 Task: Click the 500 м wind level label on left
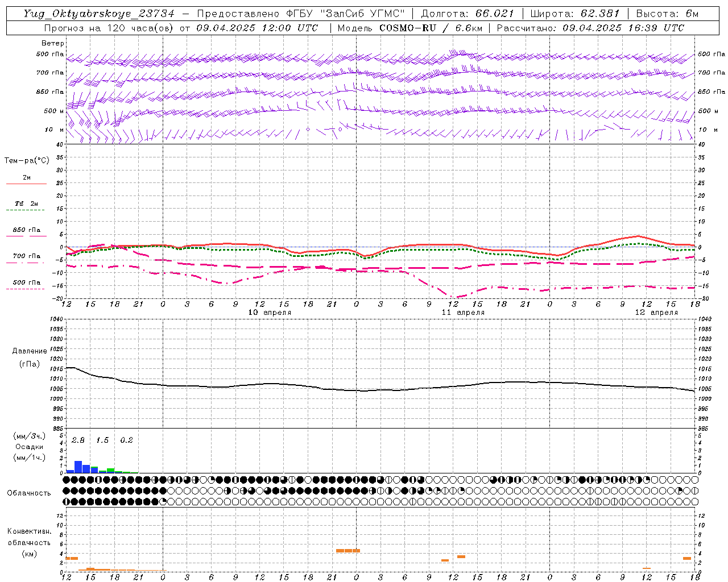click(54, 111)
